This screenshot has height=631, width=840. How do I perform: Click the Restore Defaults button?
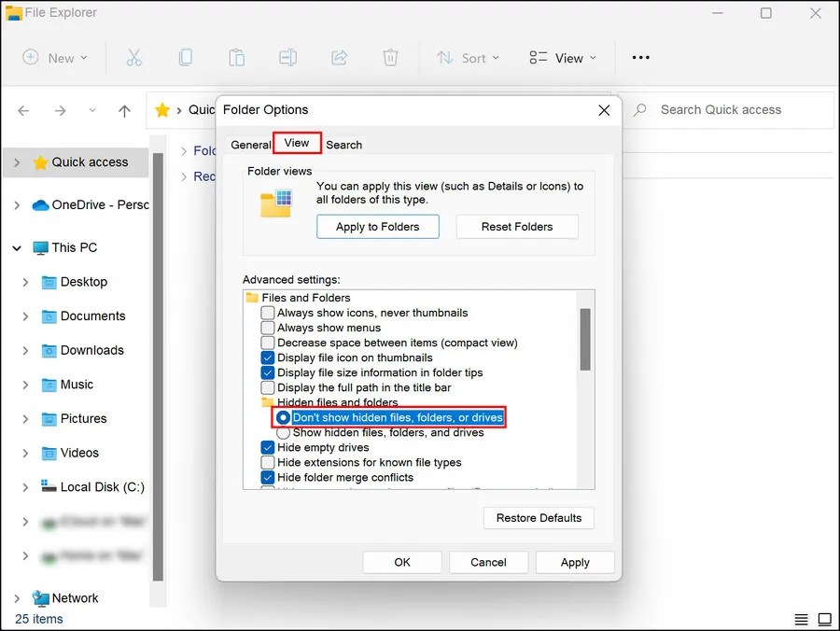pos(539,517)
